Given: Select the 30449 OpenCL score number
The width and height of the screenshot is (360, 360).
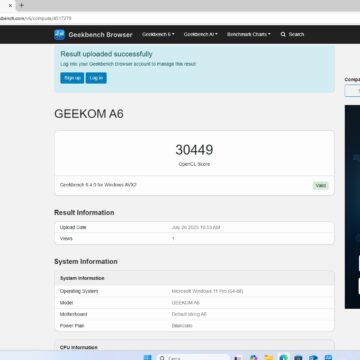Looking at the screenshot, I should click(194, 150).
